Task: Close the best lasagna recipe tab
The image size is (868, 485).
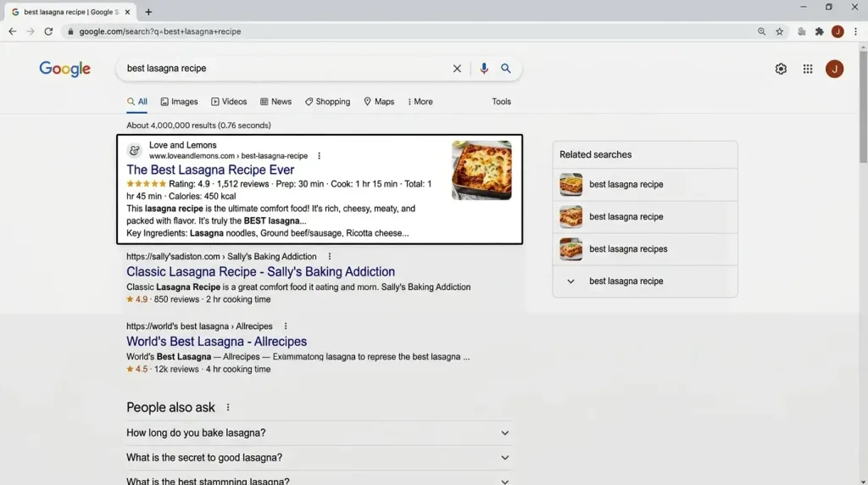Action: 127,12
